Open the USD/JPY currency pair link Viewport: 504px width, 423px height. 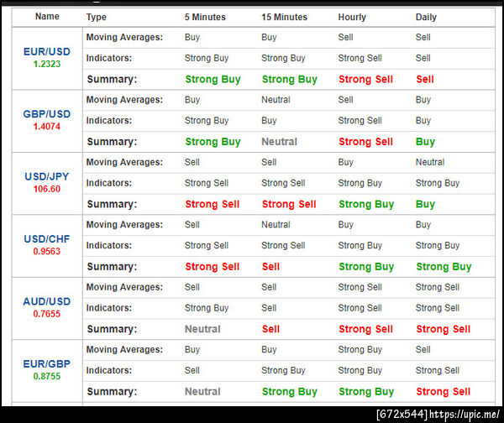[47, 176]
